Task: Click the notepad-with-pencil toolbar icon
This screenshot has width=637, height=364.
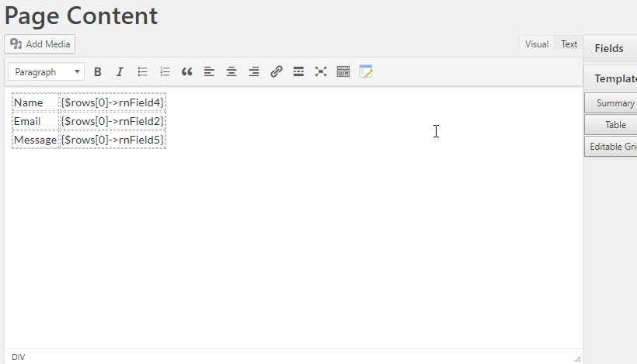Action: (366, 72)
